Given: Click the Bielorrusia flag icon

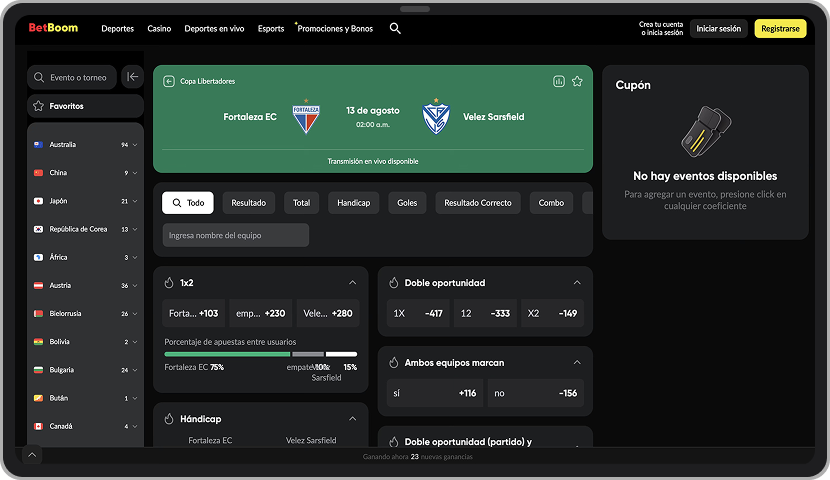Looking at the screenshot, I should 38,313.
